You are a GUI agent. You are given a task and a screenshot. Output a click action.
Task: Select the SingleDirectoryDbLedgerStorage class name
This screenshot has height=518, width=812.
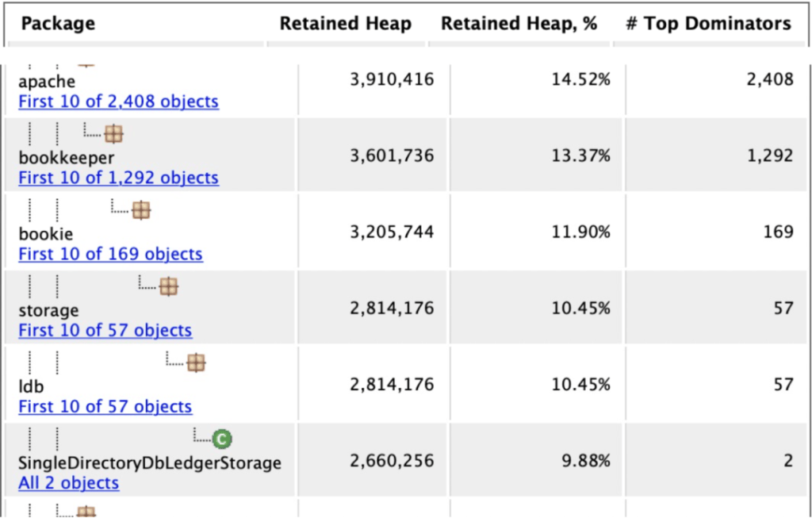pyautogui.click(x=150, y=462)
